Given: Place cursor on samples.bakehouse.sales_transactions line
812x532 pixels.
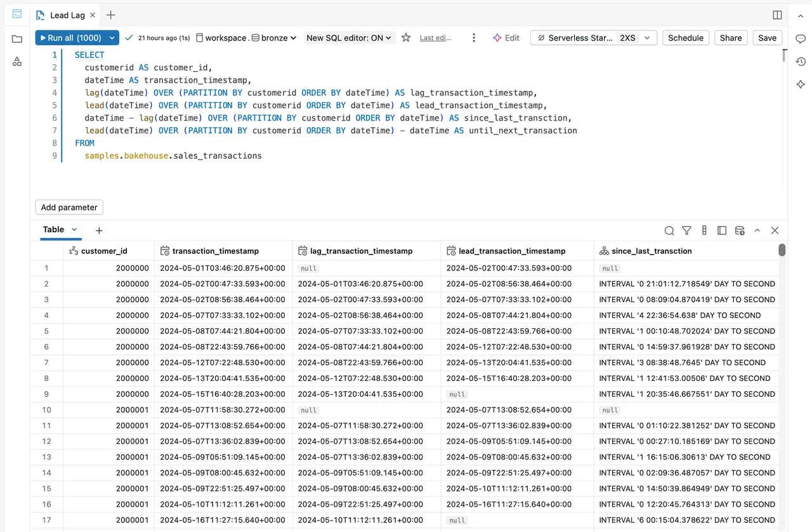Looking at the screenshot, I should pyautogui.click(x=173, y=156).
